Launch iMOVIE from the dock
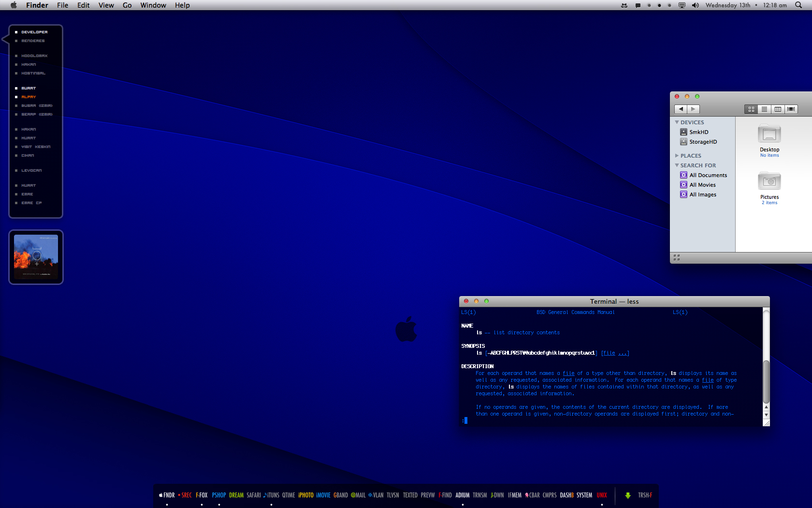This screenshot has width=812, height=508. [x=323, y=495]
